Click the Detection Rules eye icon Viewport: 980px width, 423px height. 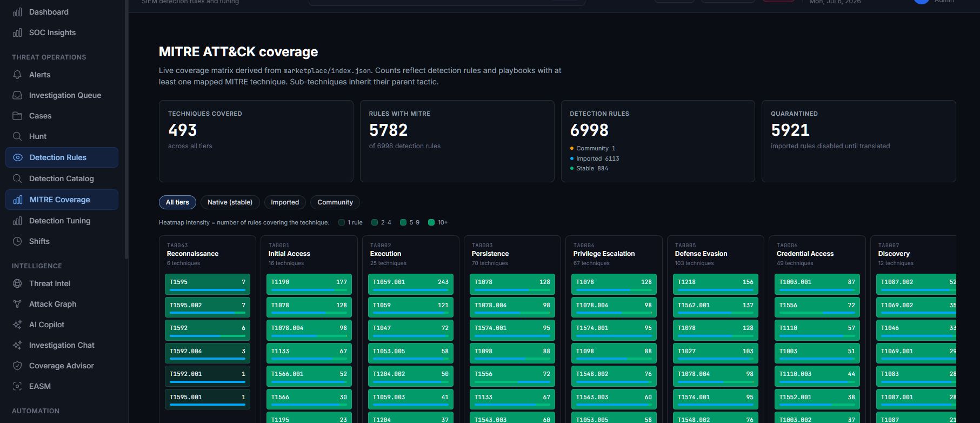[x=18, y=157]
